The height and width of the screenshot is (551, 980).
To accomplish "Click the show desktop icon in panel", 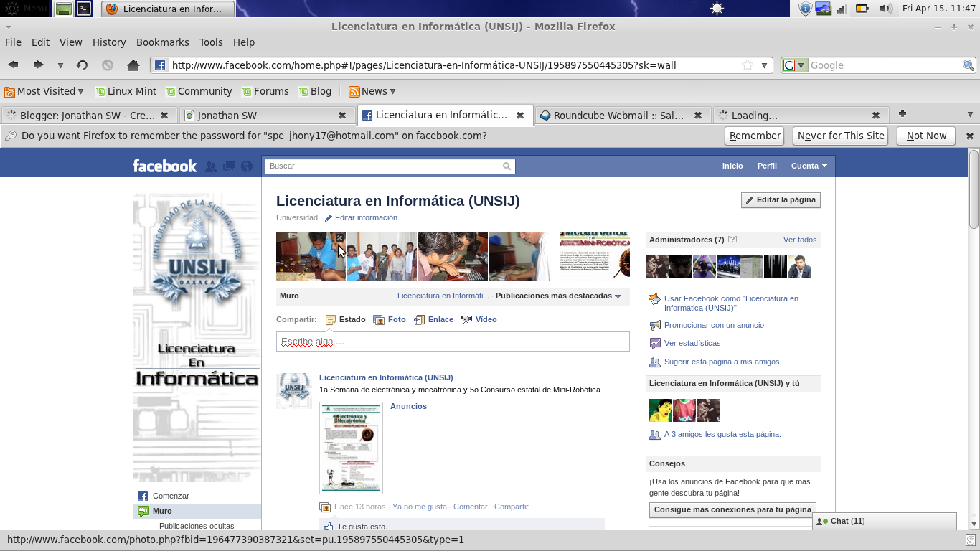I will tap(64, 9).
